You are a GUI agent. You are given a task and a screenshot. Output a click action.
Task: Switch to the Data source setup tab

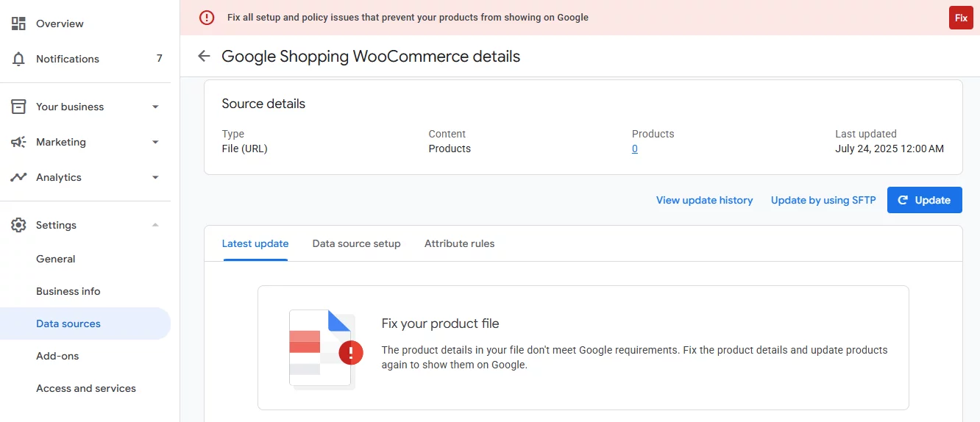click(x=357, y=243)
